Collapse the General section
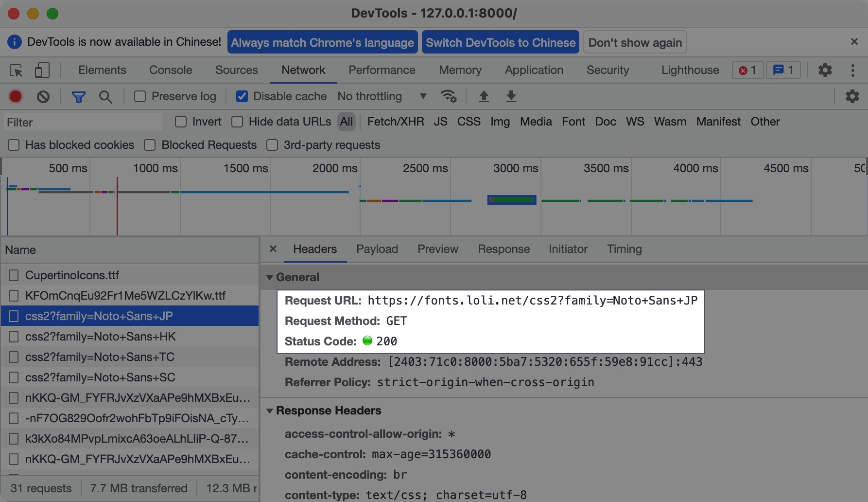868x502 pixels. coord(270,277)
